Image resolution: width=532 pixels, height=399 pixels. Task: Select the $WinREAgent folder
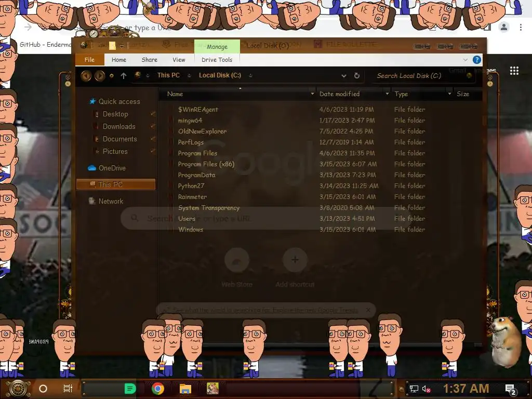pos(198,109)
